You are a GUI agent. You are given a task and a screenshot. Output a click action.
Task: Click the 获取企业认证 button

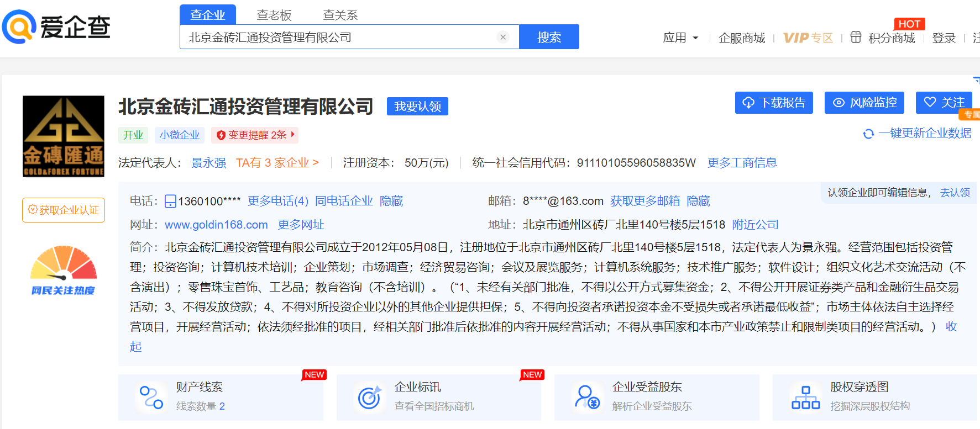(x=64, y=210)
